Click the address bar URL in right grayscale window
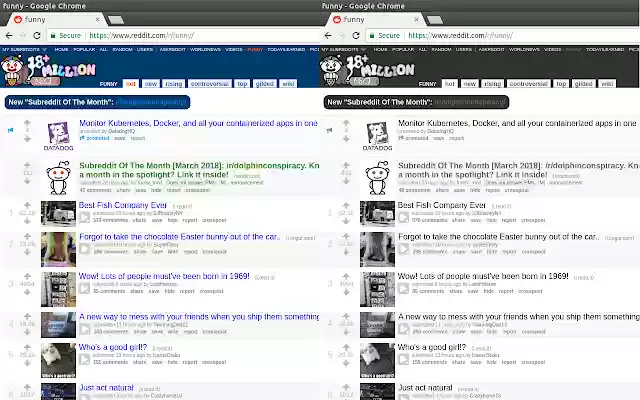640x400 pixels. (x=460, y=36)
